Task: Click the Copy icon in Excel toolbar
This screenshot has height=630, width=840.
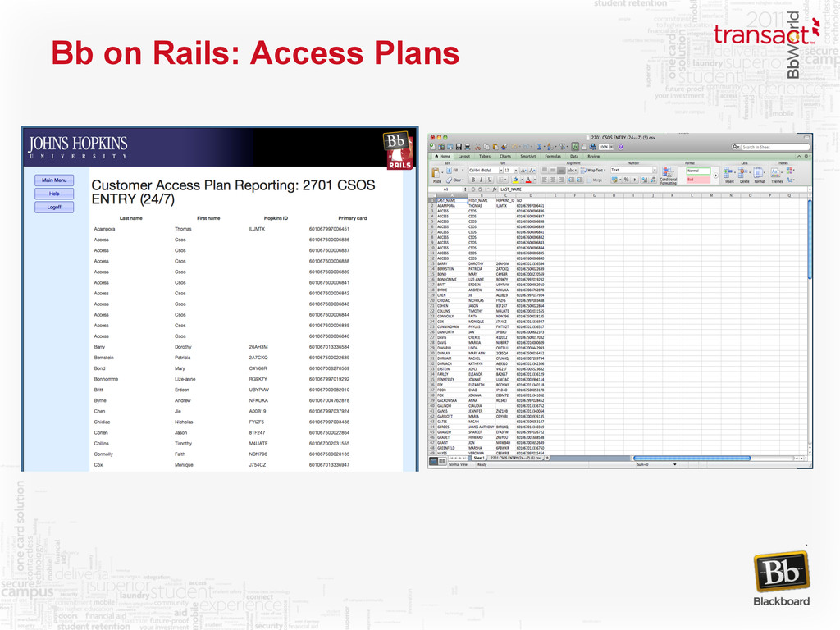Action: pos(486,147)
